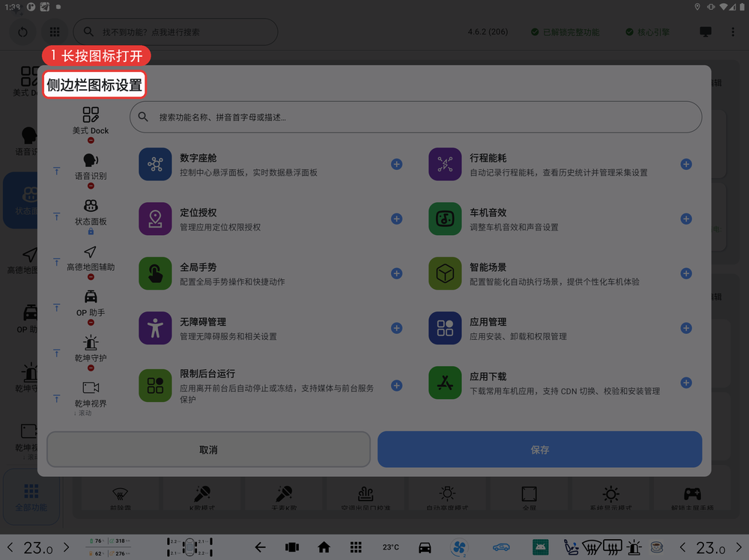This screenshot has width=749, height=560.
Task: Increase the right temperature
Action: tap(739, 547)
